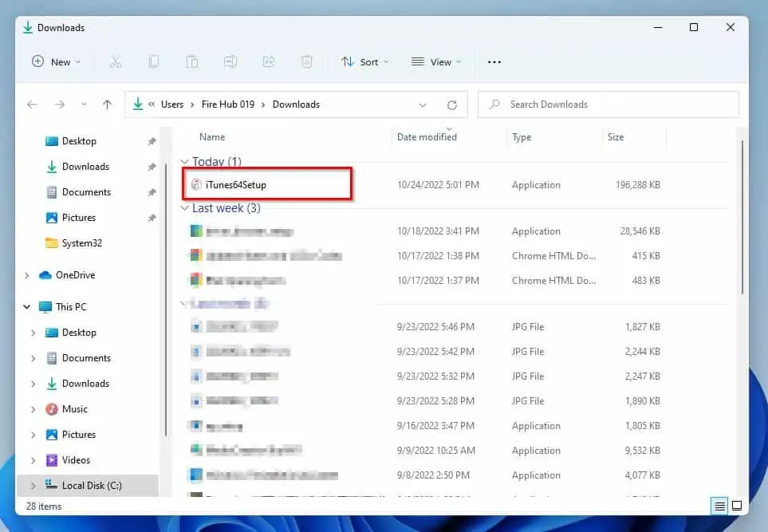Sort by Date modified column header
The image size is (768, 532).
pyautogui.click(x=427, y=137)
